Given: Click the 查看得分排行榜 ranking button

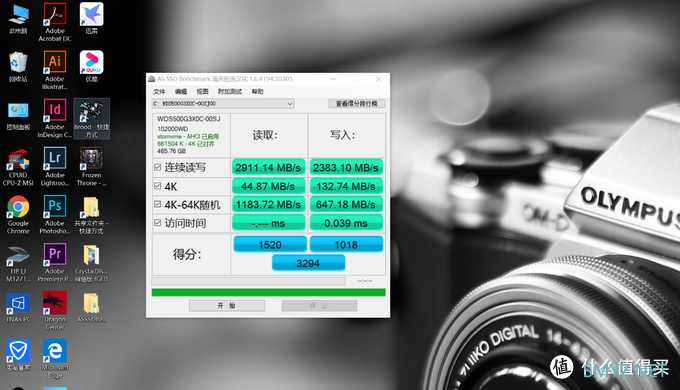Looking at the screenshot, I should (x=357, y=104).
